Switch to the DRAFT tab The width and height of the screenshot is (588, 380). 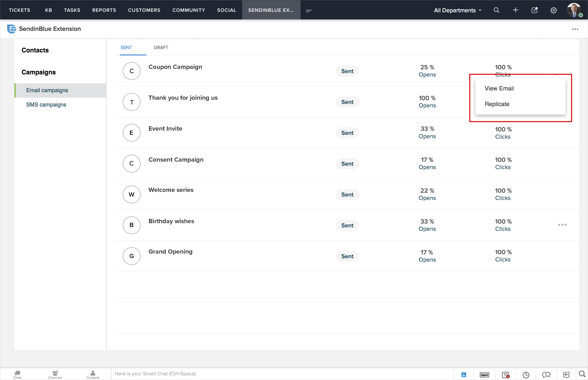161,47
